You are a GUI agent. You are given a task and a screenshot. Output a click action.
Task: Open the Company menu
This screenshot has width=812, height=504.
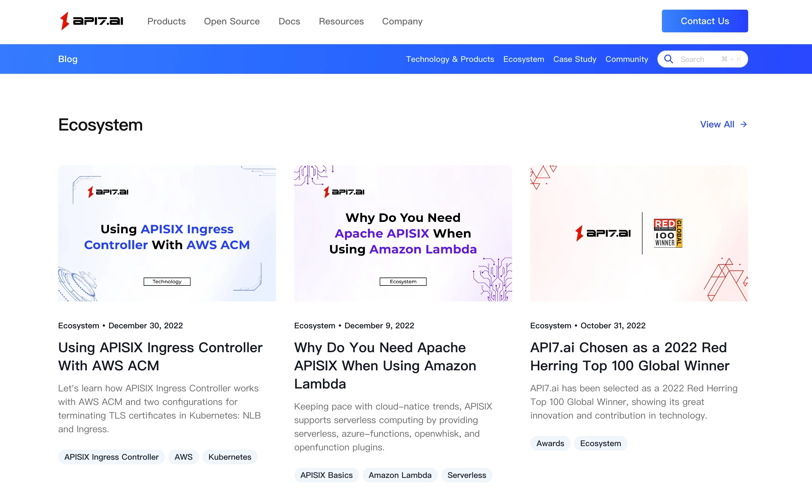tap(402, 21)
